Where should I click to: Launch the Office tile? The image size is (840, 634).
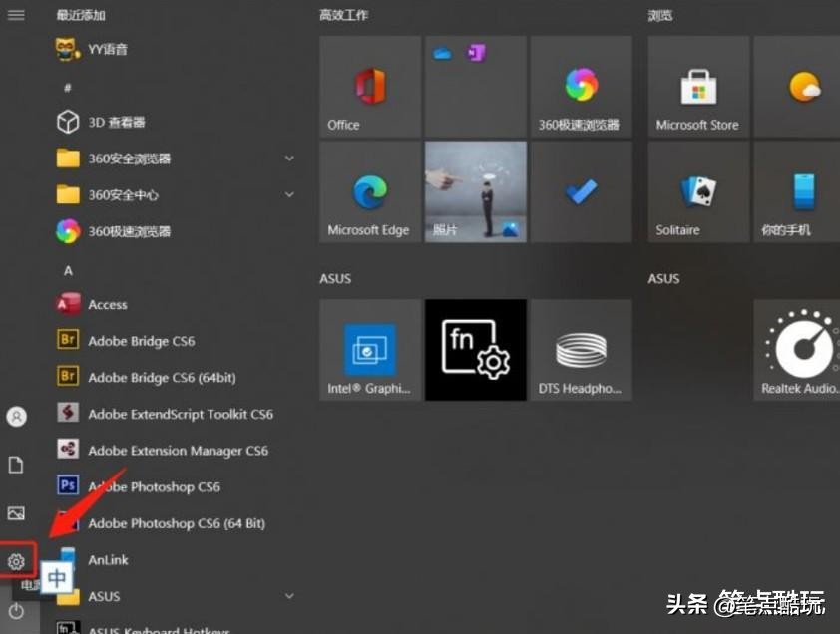pos(369,86)
